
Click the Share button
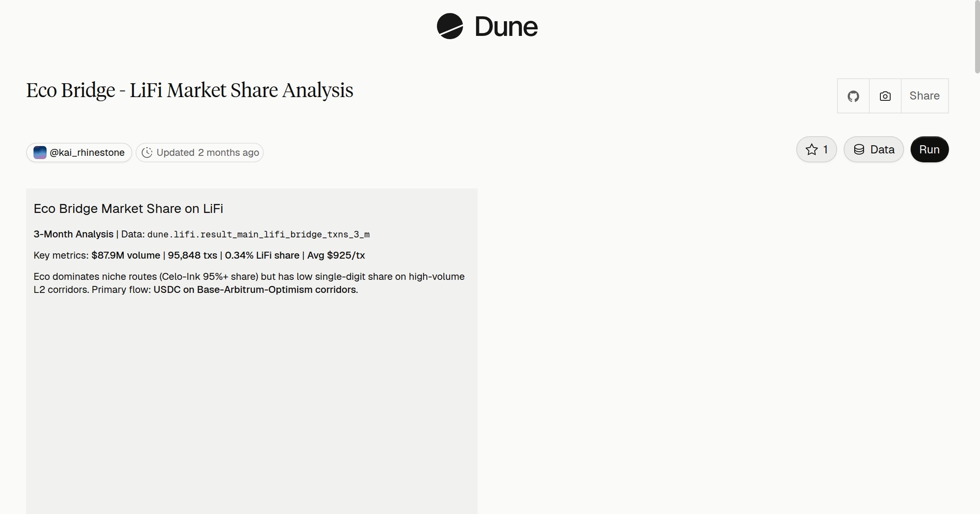point(924,96)
